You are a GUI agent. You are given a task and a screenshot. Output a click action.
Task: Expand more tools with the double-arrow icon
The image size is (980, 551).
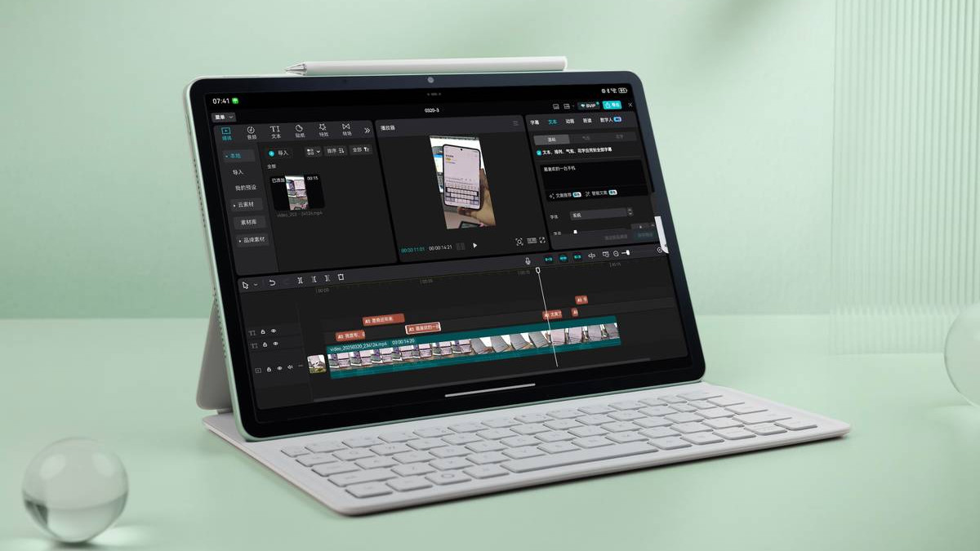coord(367,130)
